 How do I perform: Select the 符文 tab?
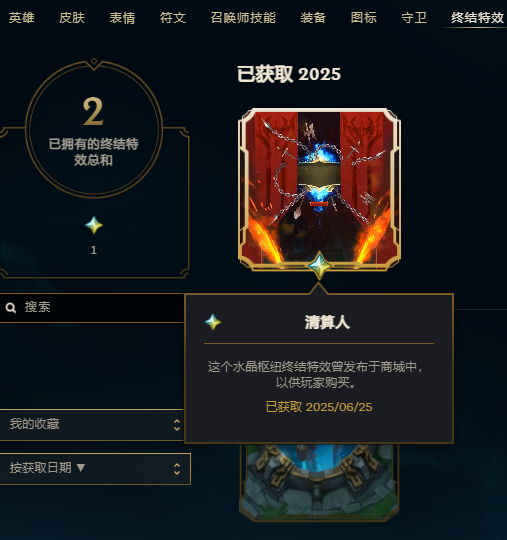point(173,18)
